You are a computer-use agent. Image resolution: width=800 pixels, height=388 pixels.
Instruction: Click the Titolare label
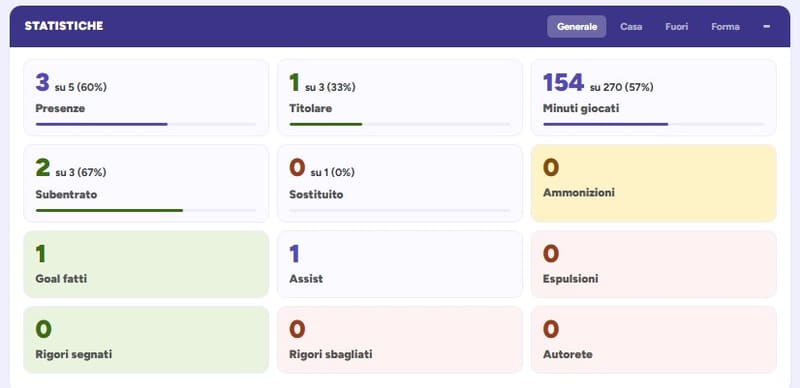tap(310, 108)
